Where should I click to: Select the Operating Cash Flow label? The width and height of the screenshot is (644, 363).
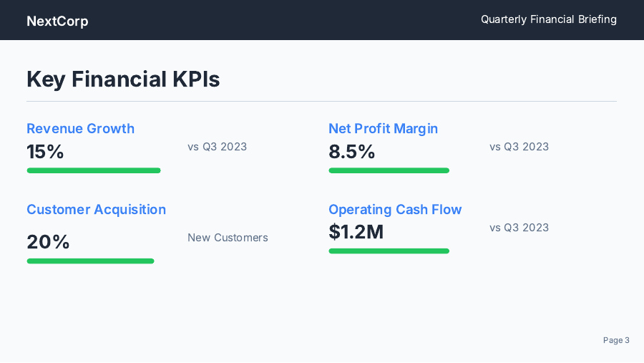coord(395,209)
